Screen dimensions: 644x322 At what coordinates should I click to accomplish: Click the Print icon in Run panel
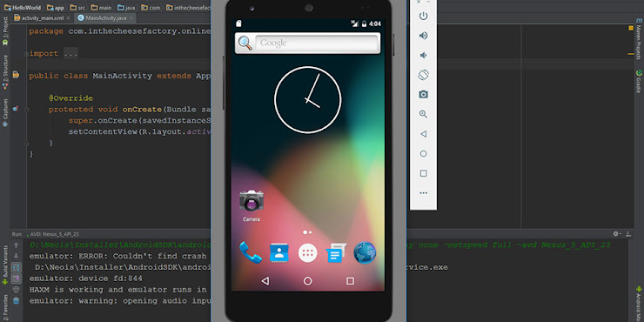16,290
